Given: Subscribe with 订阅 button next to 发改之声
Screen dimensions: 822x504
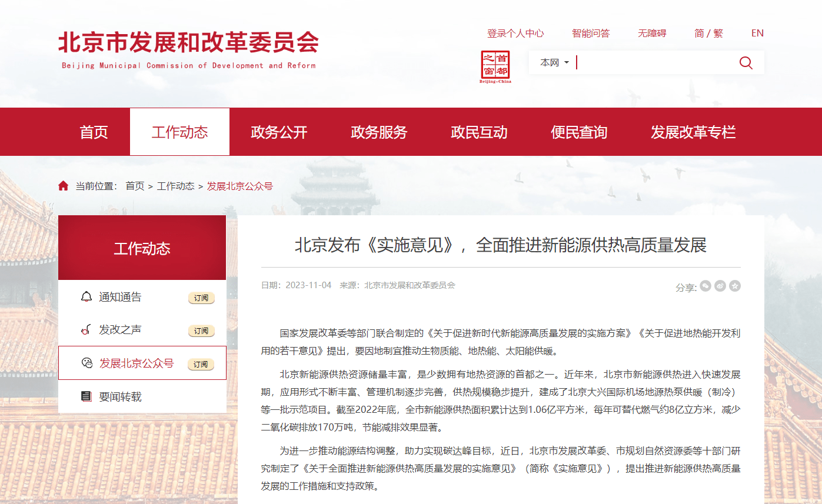Looking at the screenshot, I should (201, 331).
